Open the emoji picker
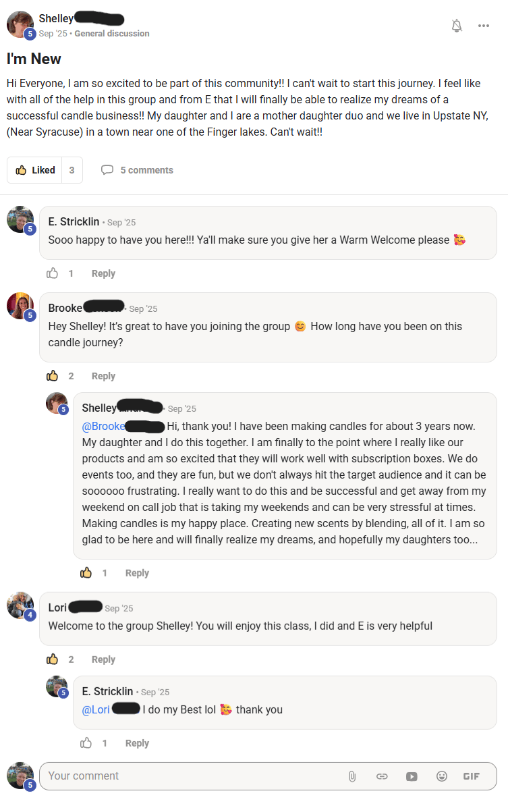The height and width of the screenshot is (812, 508). (x=442, y=776)
